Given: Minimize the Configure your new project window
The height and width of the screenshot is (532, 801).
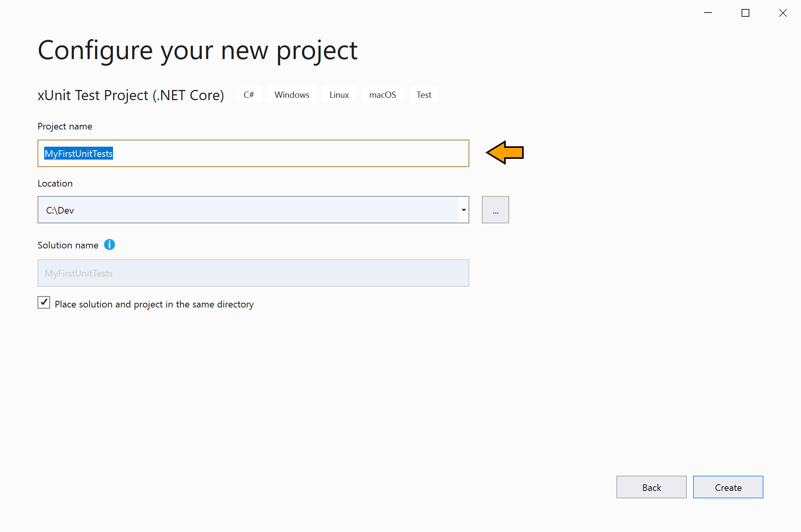Looking at the screenshot, I should [x=708, y=13].
